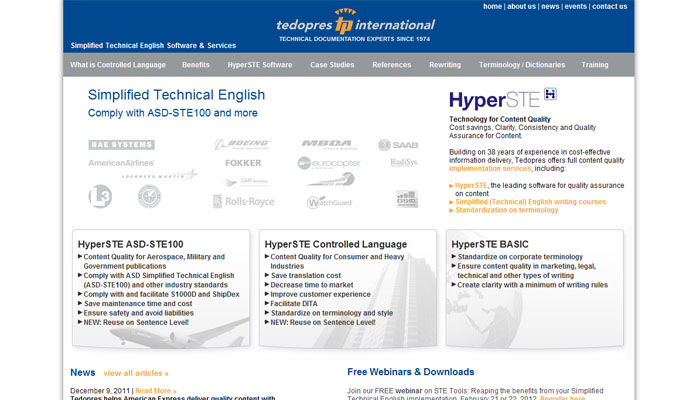Click the RadiSys logo
This screenshot has width=700, height=400.
pos(404,162)
